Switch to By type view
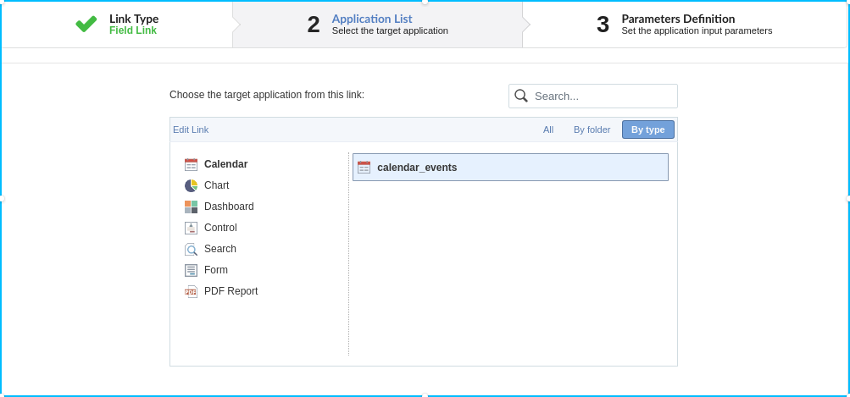Image resolution: width=850 pixels, height=397 pixels. [x=648, y=130]
